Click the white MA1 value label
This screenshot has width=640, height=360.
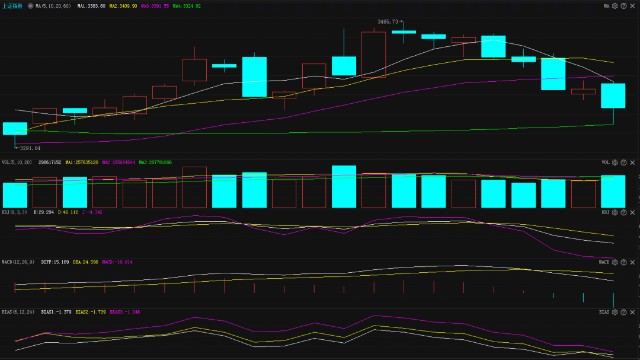91,6
